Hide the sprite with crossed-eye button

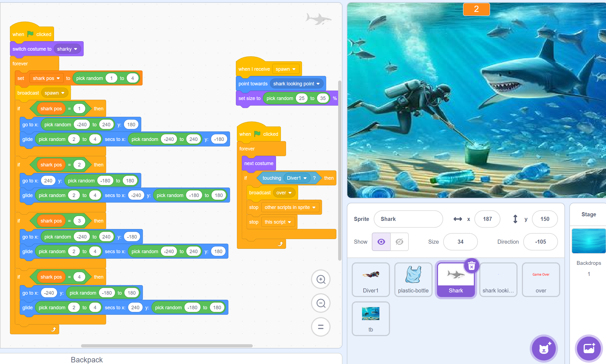coord(399,242)
